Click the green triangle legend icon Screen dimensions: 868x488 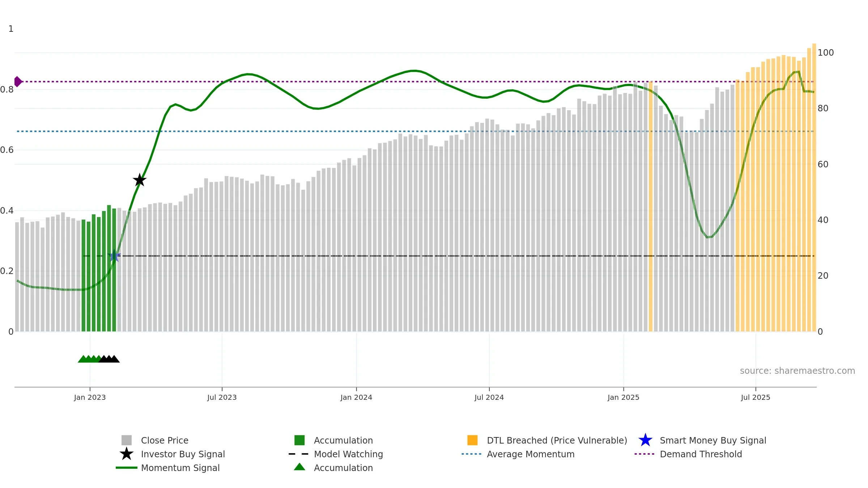pos(299,467)
